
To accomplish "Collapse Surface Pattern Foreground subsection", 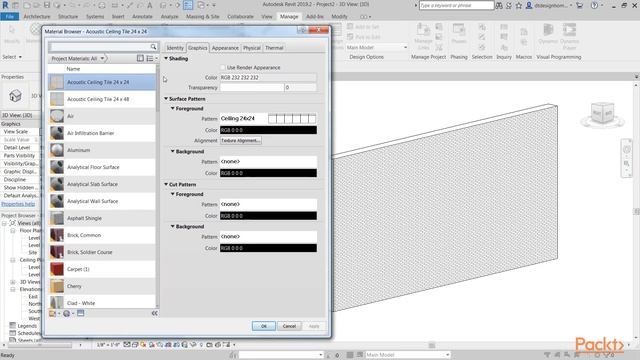I will coord(173,109).
